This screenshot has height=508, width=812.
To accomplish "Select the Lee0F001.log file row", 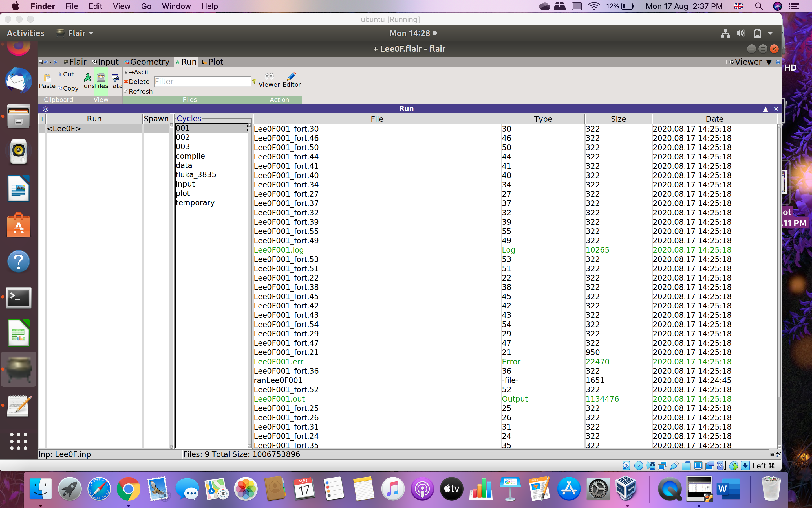I will tap(515, 250).
